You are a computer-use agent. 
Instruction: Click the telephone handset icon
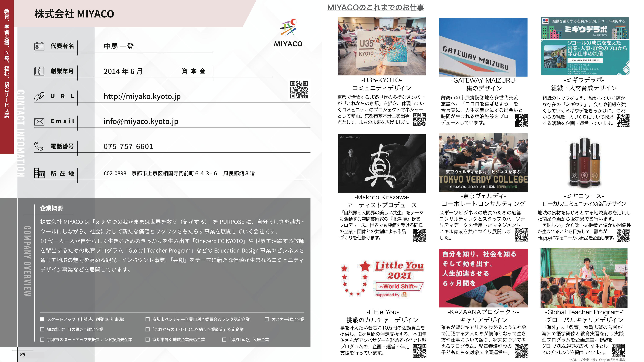click(39, 146)
